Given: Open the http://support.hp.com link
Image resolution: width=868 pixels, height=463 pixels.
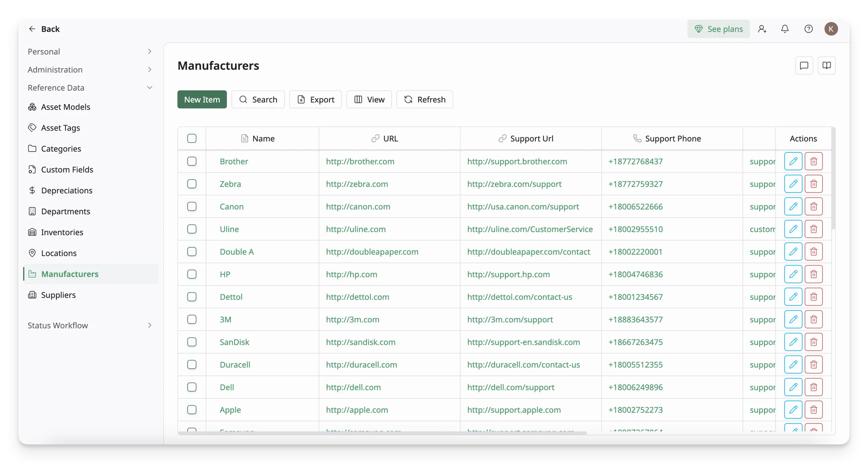Looking at the screenshot, I should pos(509,274).
